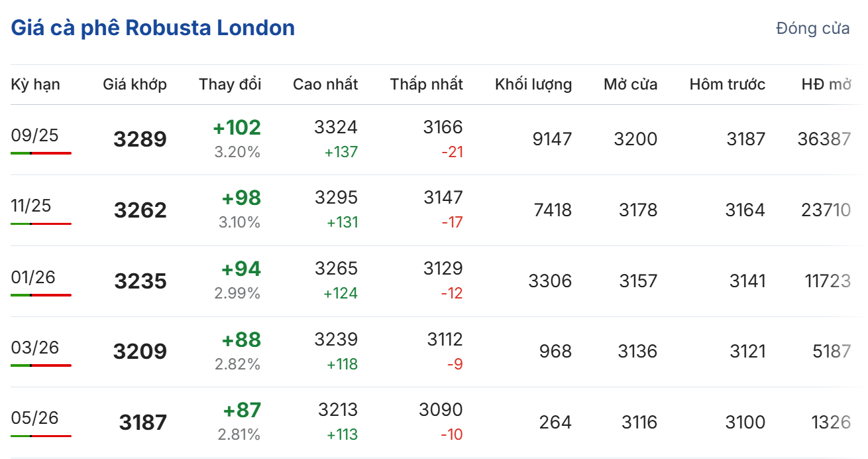Click the Thay đổi column header
This screenshot has height=459, width=868.
[x=230, y=84]
